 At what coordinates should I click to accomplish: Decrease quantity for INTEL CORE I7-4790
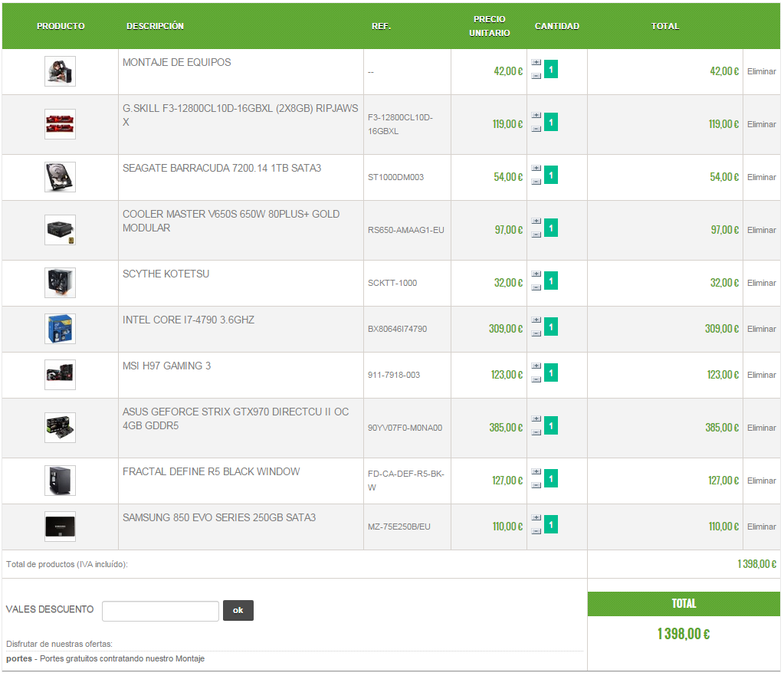click(536, 334)
